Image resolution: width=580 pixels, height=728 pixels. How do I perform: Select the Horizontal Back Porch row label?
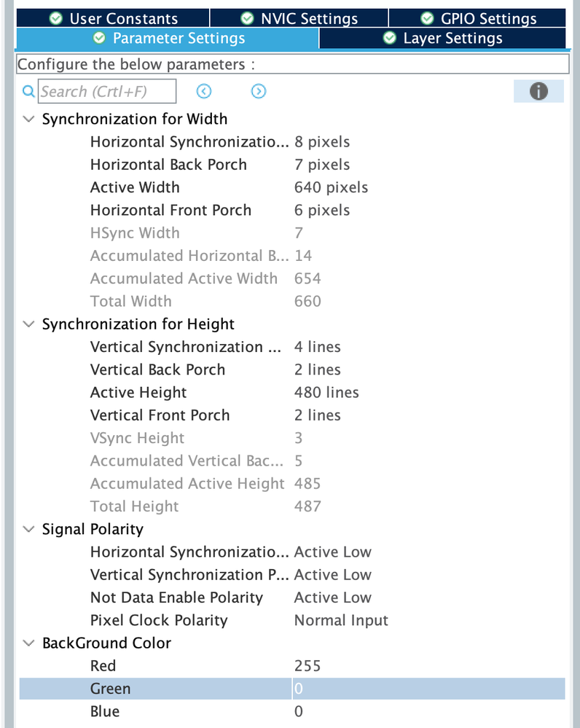click(x=168, y=165)
